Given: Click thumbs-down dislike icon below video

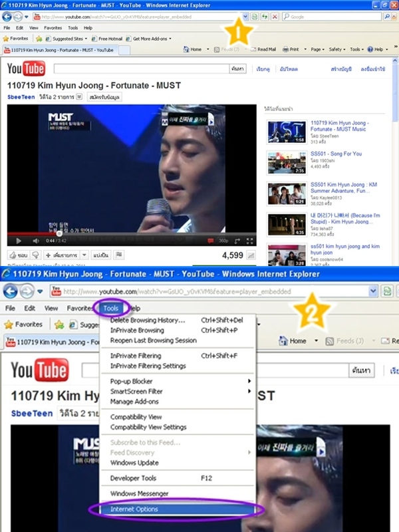Looking at the screenshot, I should [36, 255].
